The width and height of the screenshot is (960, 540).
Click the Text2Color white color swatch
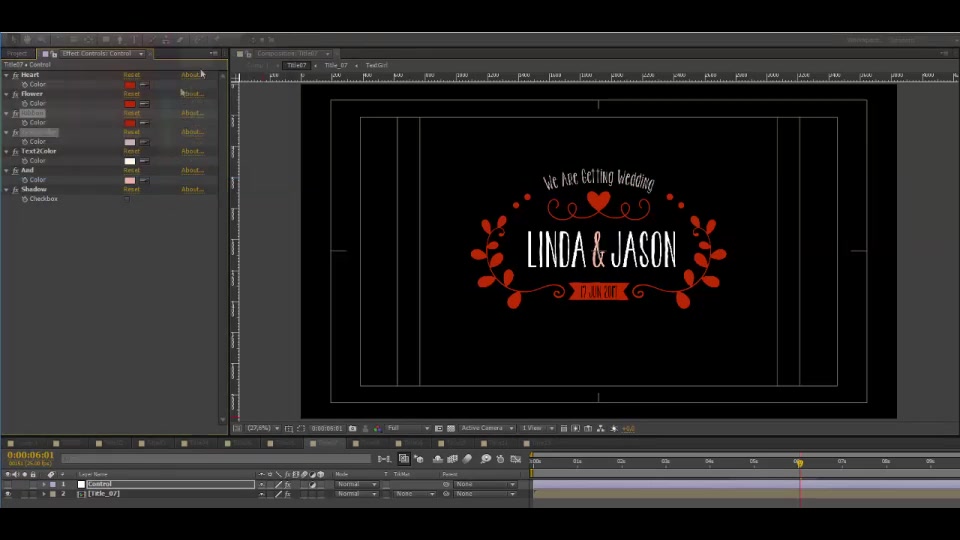tap(130, 161)
